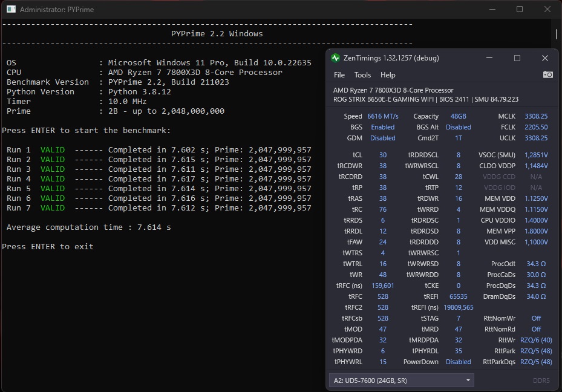
Task: Click the Administrator: PYPrime title bar
Action: [57, 10]
